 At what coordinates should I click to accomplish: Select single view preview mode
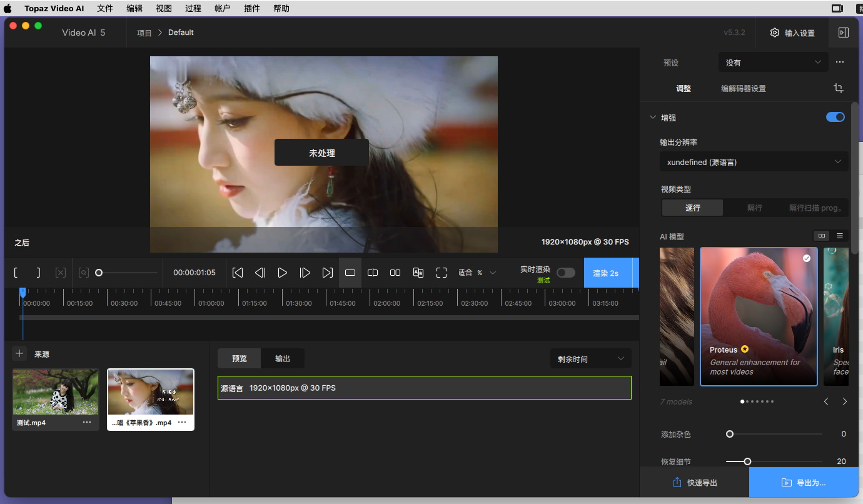point(350,273)
